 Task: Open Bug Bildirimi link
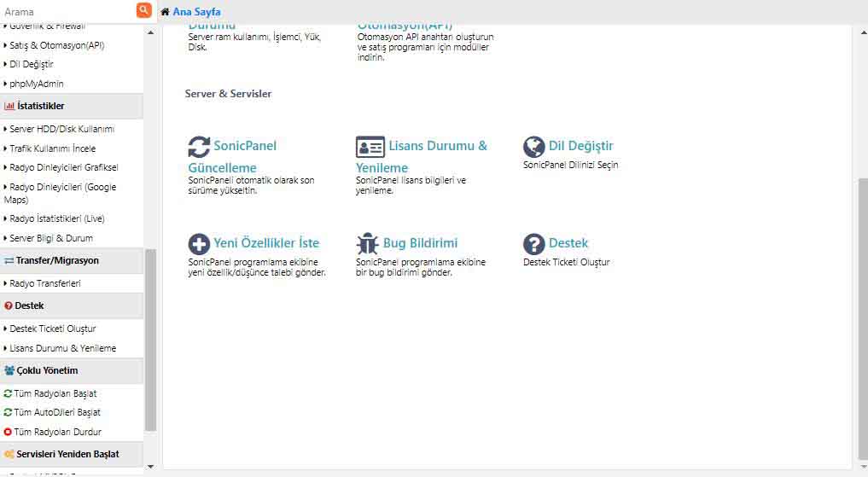[x=420, y=243]
